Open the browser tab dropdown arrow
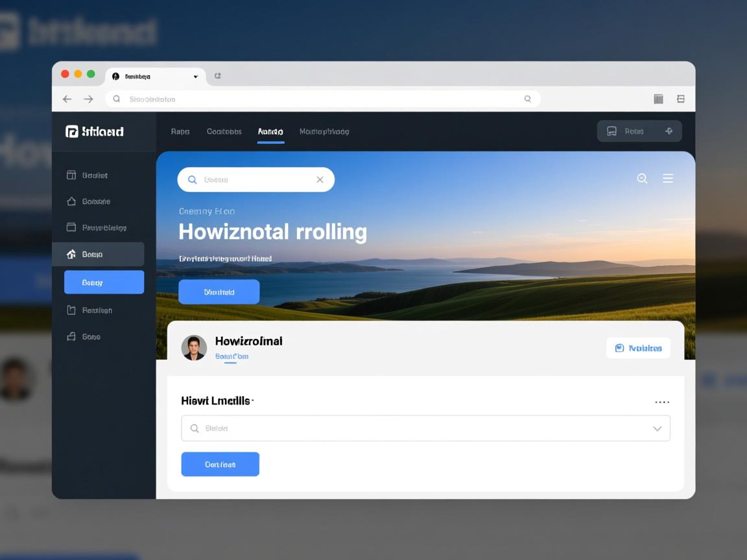 click(x=196, y=76)
